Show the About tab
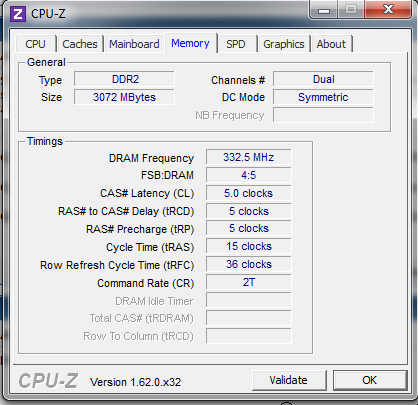The image size is (418, 405). [x=331, y=44]
